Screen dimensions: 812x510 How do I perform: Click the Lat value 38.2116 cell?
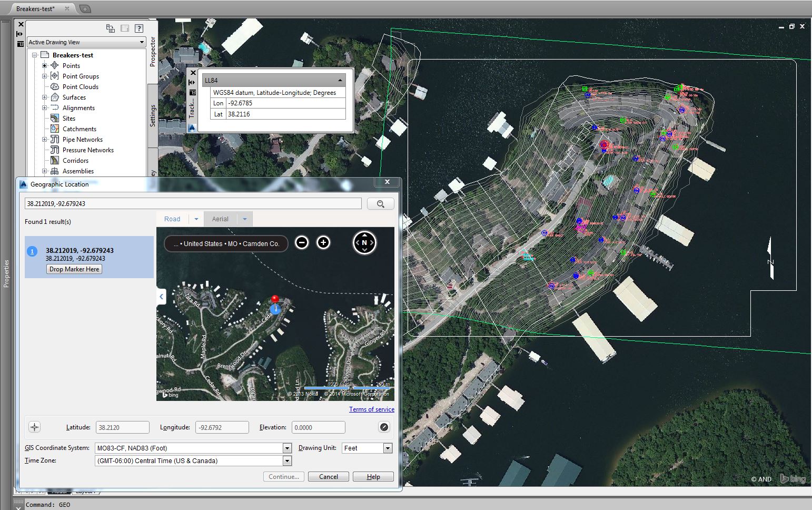click(286, 114)
